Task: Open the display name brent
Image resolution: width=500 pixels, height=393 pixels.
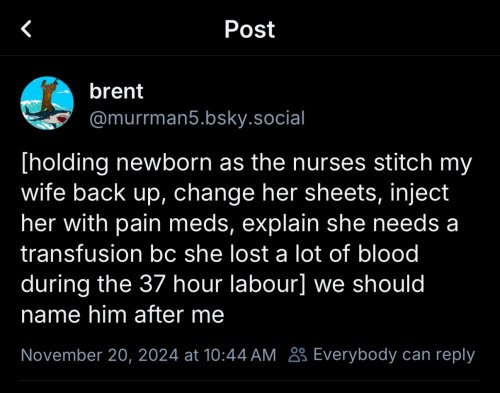Action: pyautogui.click(x=116, y=91)
